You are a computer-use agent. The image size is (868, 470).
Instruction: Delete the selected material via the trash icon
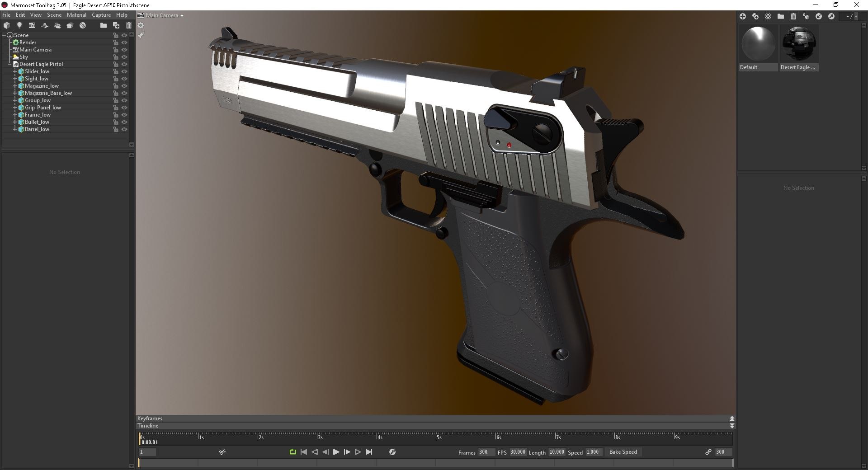point(793,16)
